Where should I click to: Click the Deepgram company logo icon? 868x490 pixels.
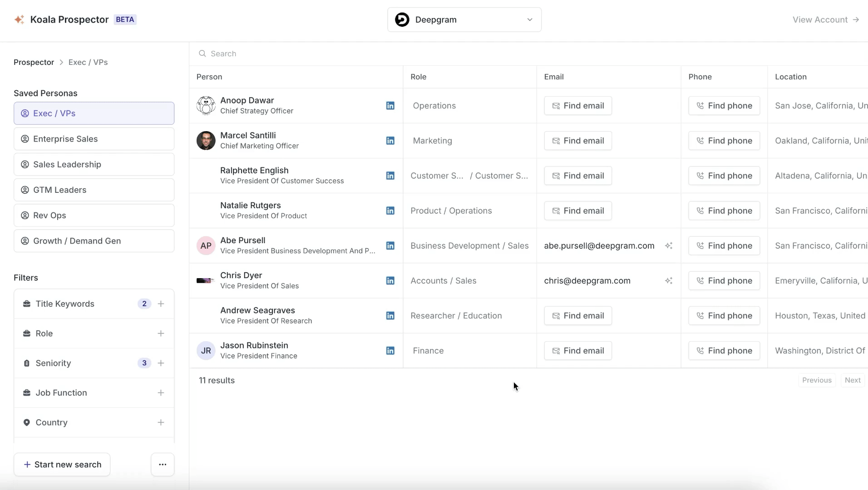402,20
